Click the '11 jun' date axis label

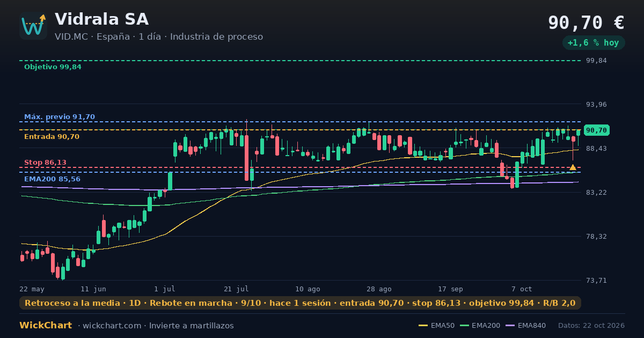point(93,289)
